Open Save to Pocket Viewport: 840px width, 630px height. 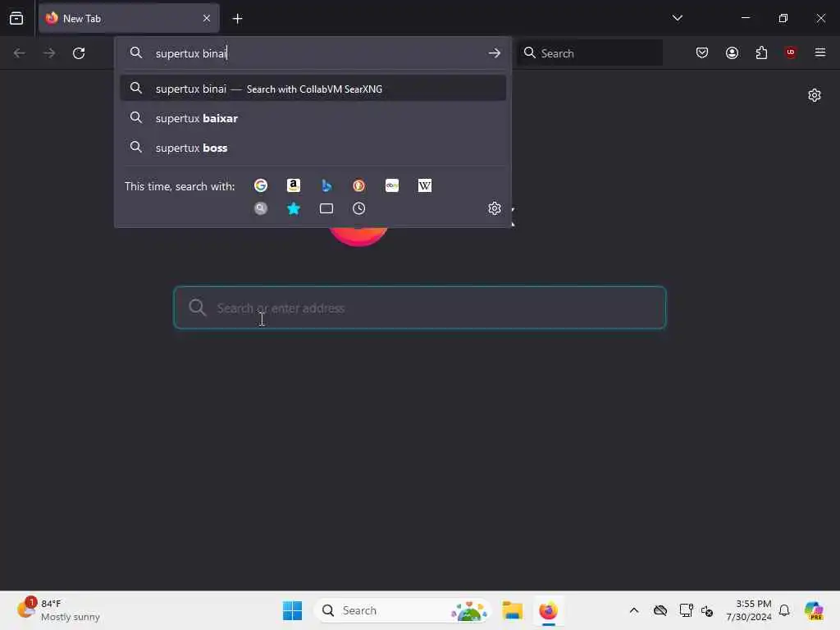(702, 52)
